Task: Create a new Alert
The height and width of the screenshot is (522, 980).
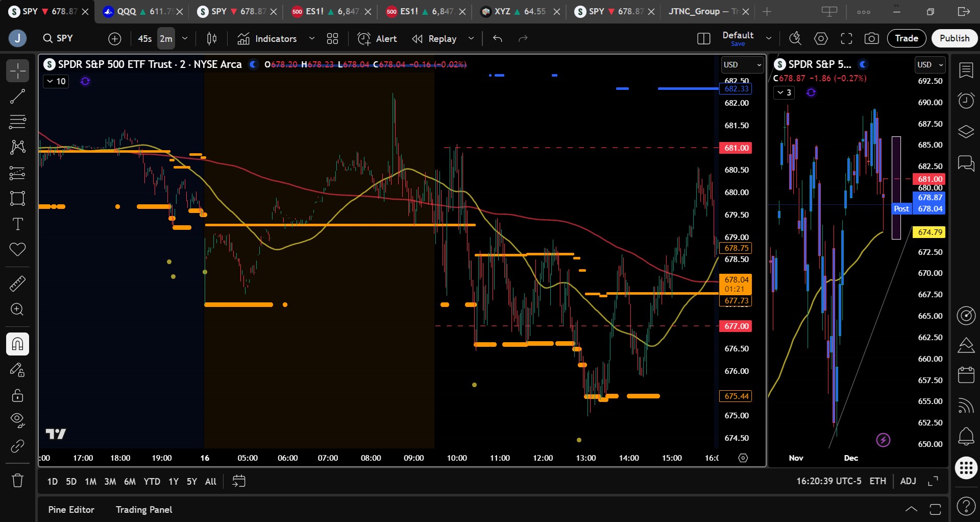Action: pos(377,38)
